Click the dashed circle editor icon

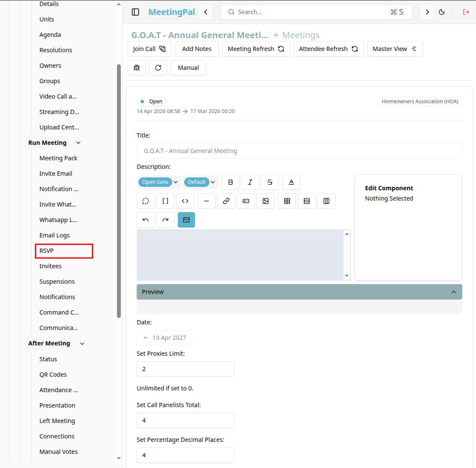coord(146,201)
